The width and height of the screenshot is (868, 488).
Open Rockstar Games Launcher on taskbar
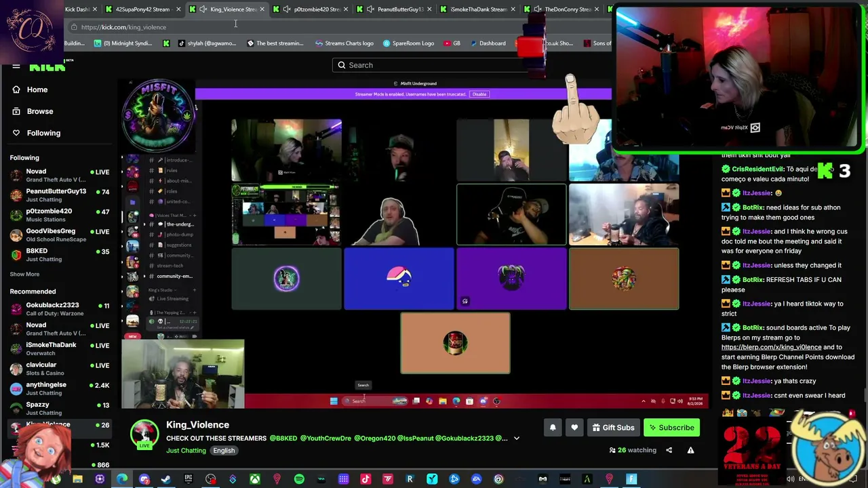click(410, 480)
